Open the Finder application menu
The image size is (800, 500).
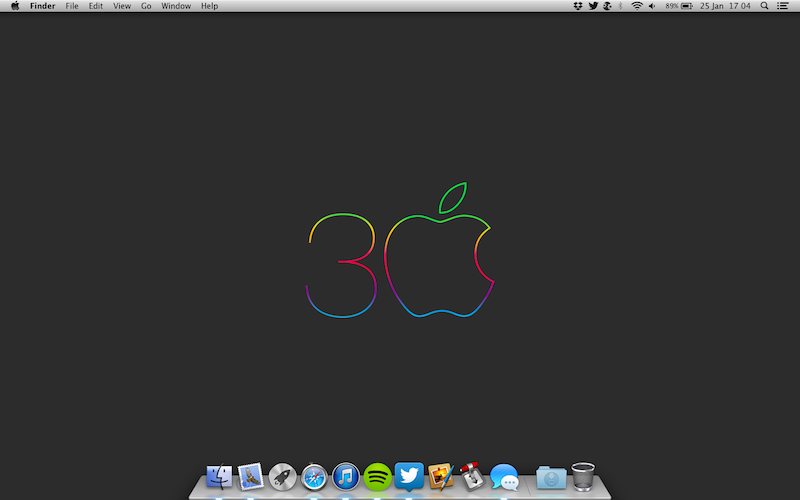[x=42, y=6]
